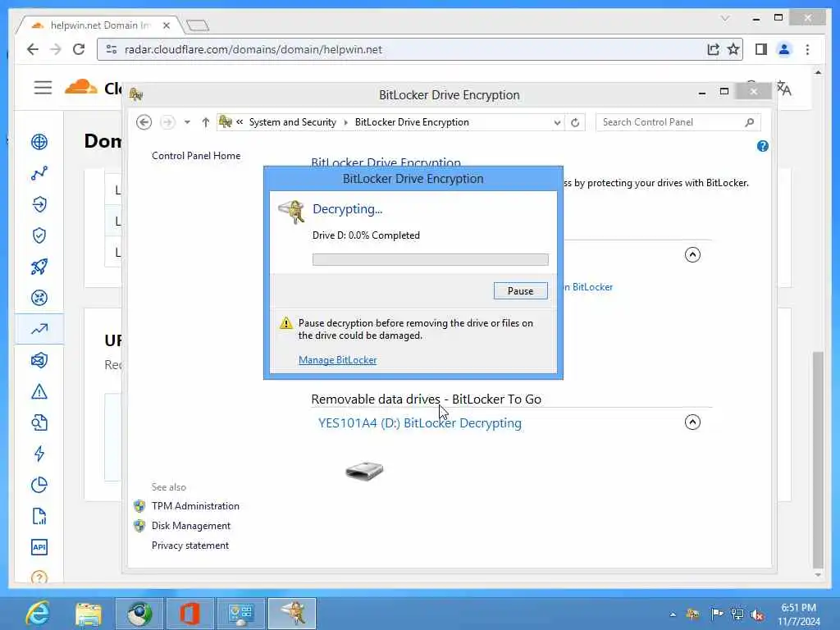Open Chrome tab search dropdown
The image size is (840, 630).
(x=725, y=18)
